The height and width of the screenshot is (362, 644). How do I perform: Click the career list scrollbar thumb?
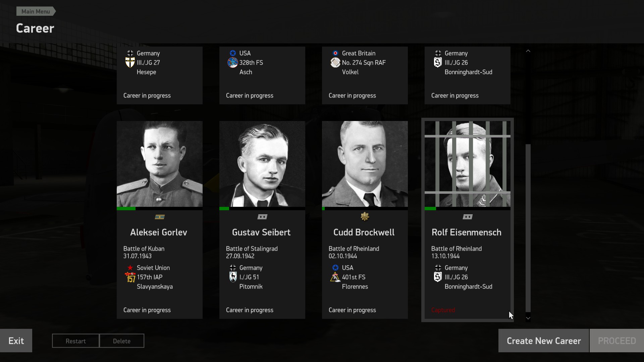528,228
